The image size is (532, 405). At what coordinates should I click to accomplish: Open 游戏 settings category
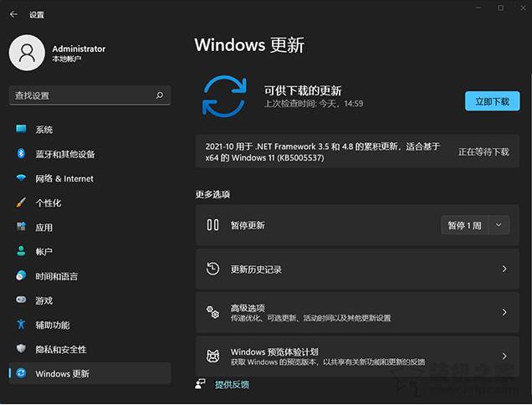[x=90, y=300]
